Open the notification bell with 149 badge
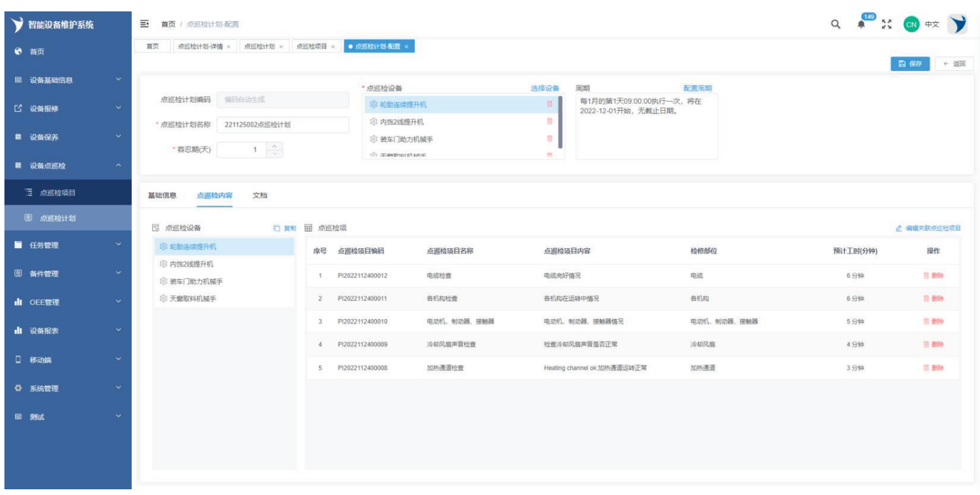980x495 pixels. [862, 25]
